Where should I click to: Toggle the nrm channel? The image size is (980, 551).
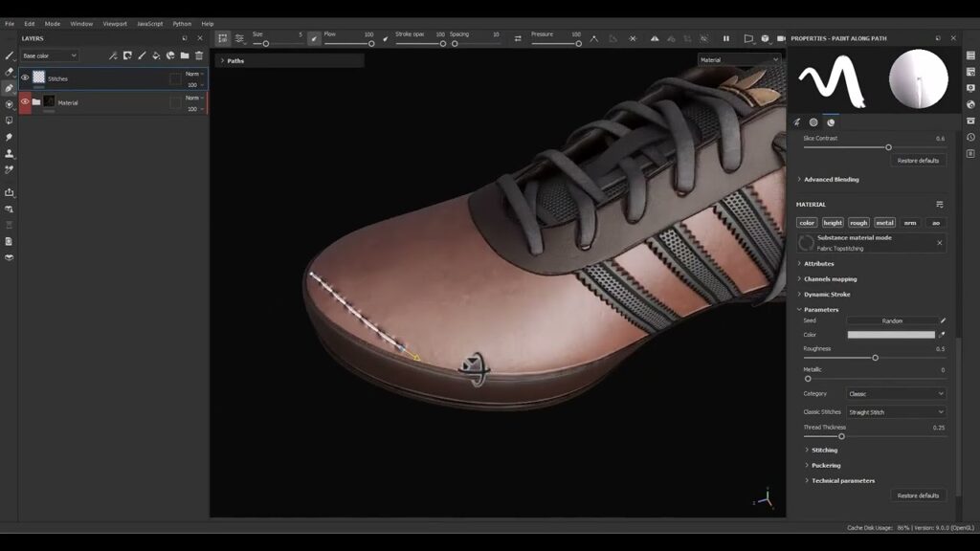tap(910, 222)
